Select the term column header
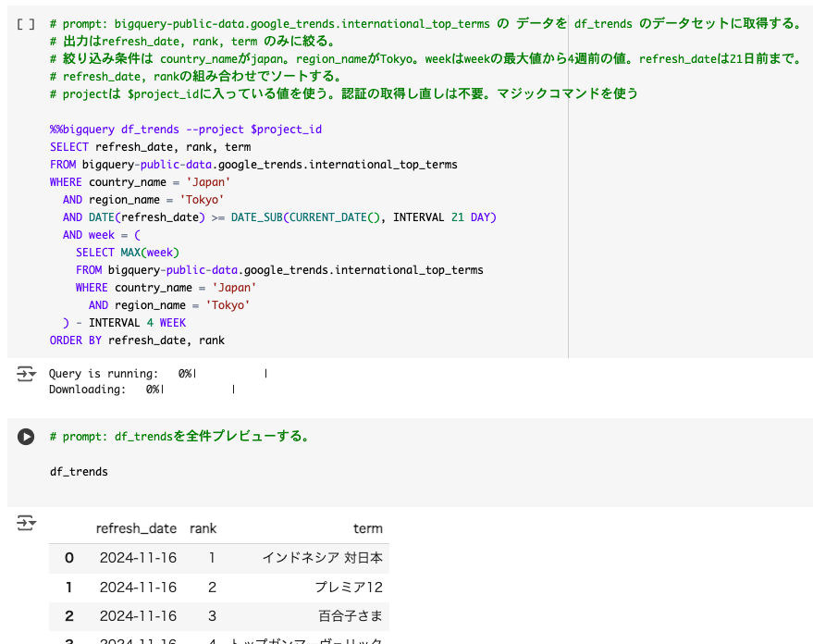The height and width of the screenshot is (644, 813). [368, 528]
